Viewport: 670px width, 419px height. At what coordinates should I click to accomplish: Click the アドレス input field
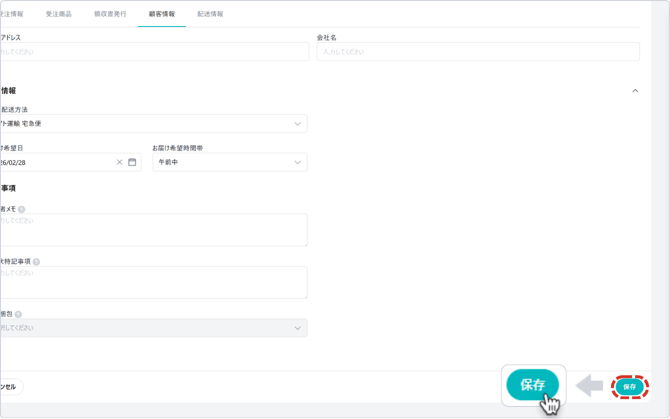pyautogui.click(x=154, y=52)
